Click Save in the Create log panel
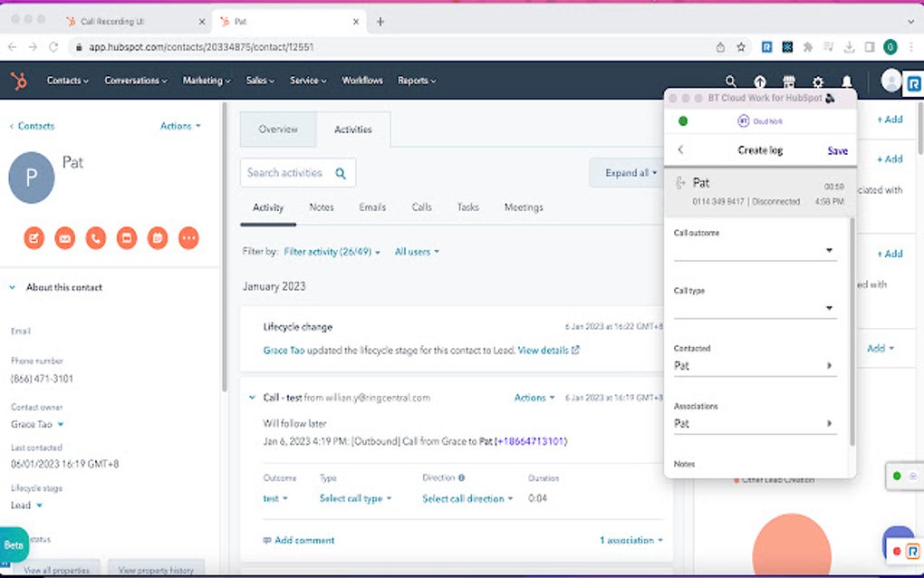Screen dimensions: 924x578 pyautogui.click(x=837, y=150)
